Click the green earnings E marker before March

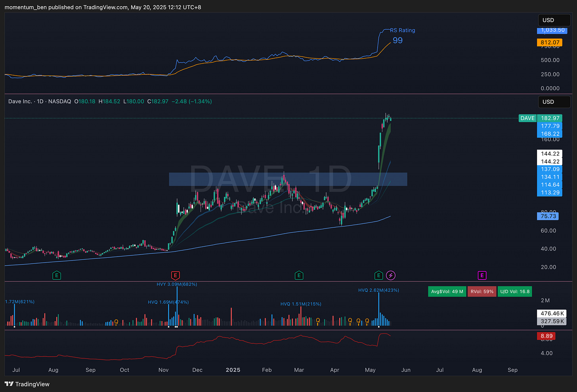click(x=299, y=275)
